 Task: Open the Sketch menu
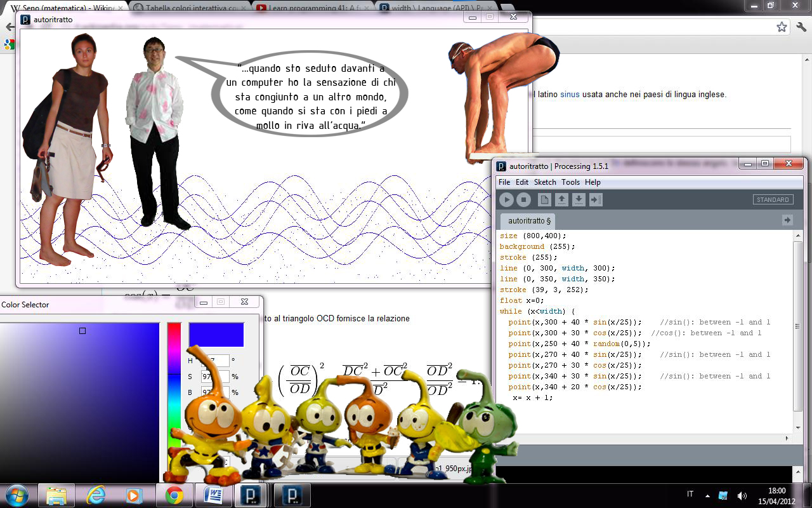coord(545,182)
